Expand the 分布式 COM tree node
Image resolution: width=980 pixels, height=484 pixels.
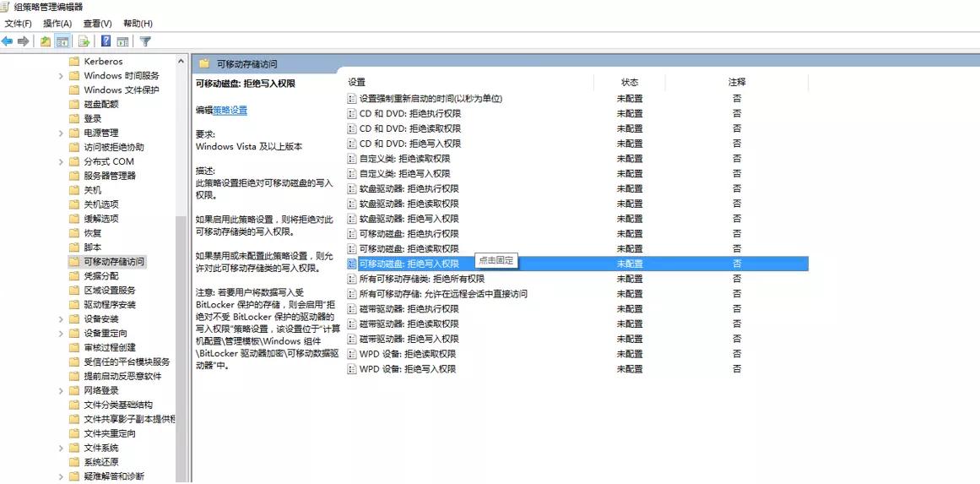click(61, 162)
